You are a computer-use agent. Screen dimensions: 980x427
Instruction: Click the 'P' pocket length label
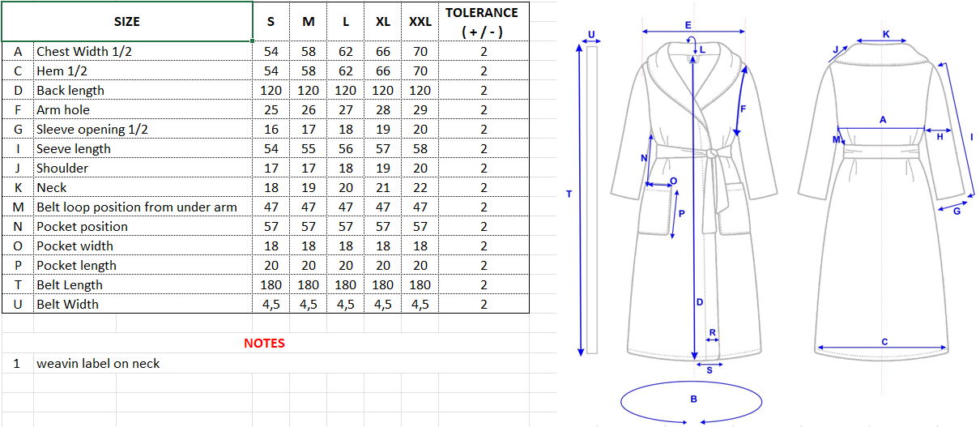(x=682, y=214)
